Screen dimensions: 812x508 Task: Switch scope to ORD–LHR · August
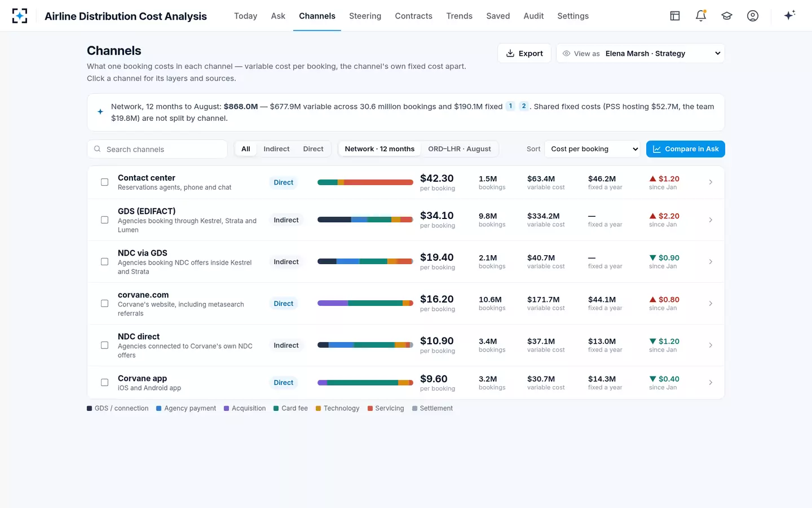pos(460,149)
